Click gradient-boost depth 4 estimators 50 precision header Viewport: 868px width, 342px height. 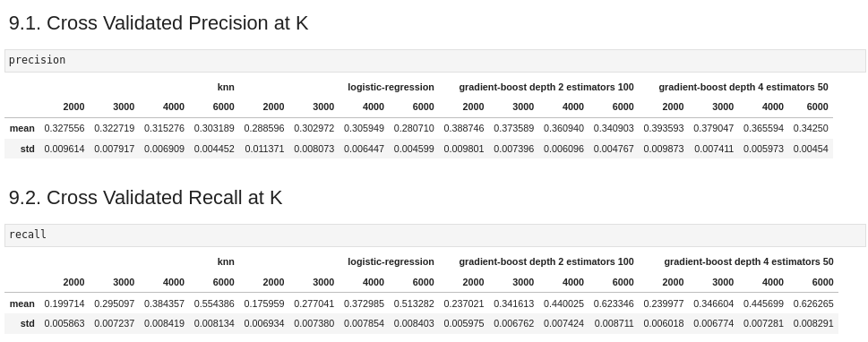(x=743, y=87)
